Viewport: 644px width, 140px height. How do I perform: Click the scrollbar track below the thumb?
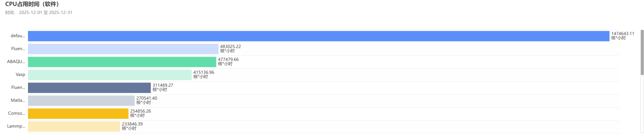[x=642, y=105]
